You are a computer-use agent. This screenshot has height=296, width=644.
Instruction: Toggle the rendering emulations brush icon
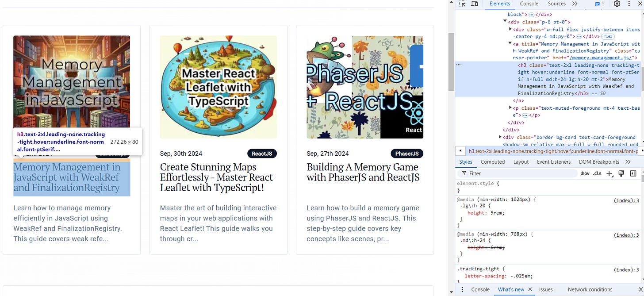click(621, 173)
